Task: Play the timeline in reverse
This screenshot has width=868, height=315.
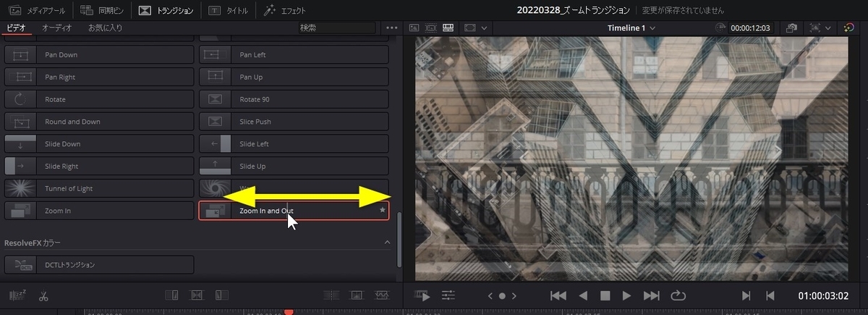Action: (x=583, y=295)
